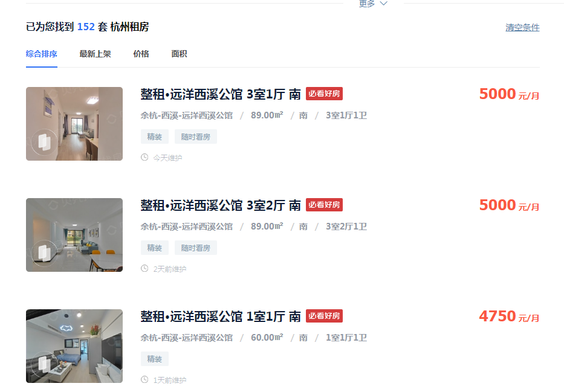The height and width of the screenshot is (392, 564).
Task: Open VR tour icon on second listing photo
Action: tap(44, 253)
